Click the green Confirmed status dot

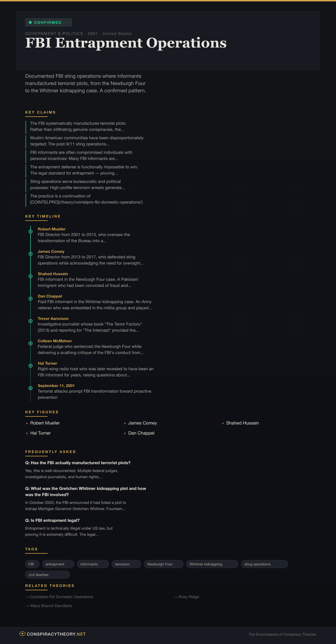(30, 22)
